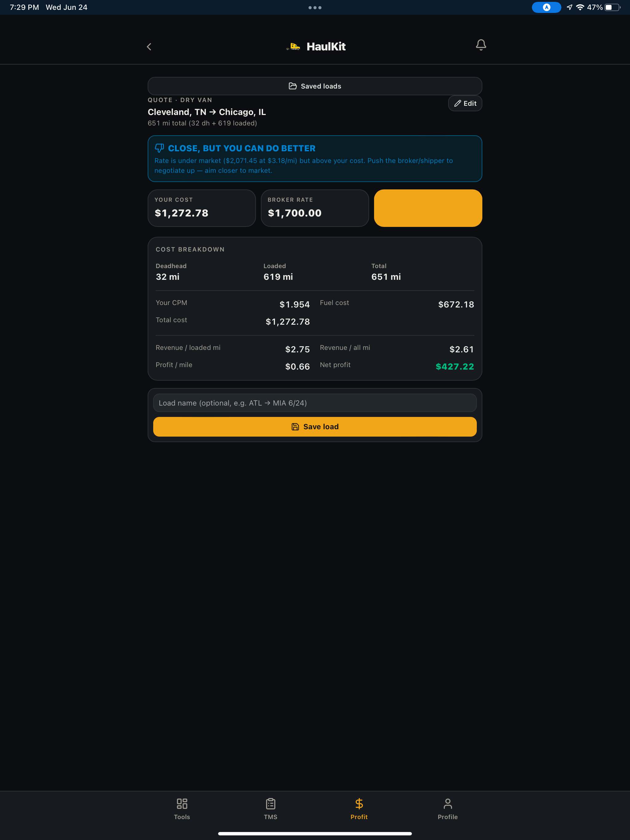The width and height of the screenshot is (630, 840).
Task: Go back with the chevron arrow
Action: 149,47
